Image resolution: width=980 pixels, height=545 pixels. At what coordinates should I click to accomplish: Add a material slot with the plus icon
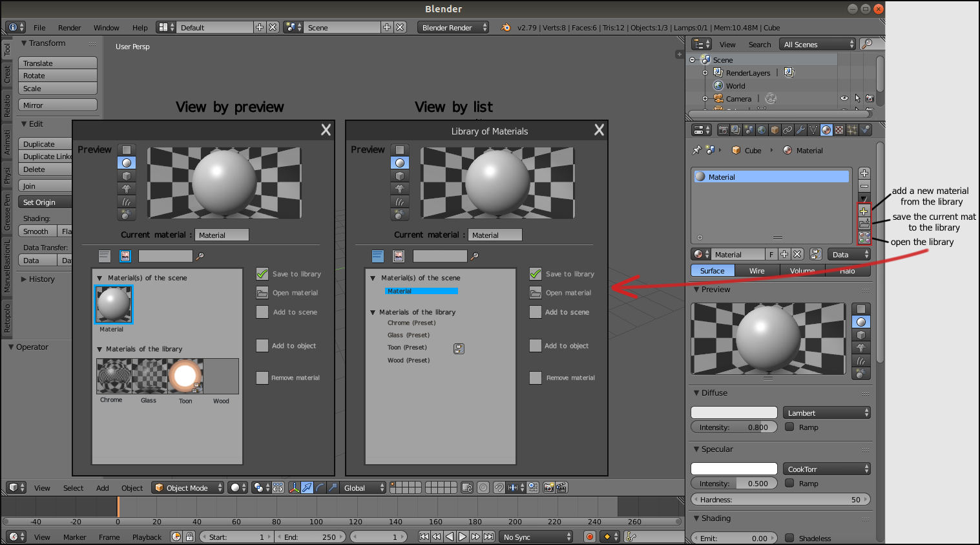pos(864,173)
